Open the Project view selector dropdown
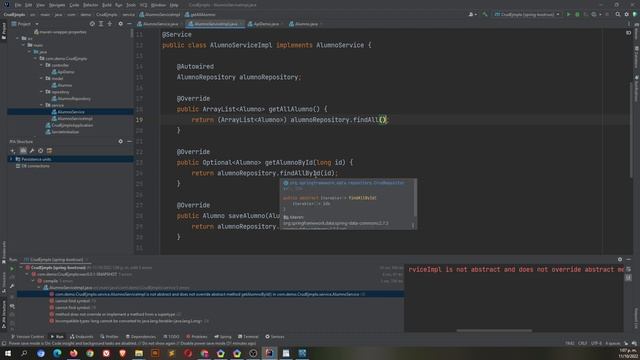 pos(25,24)
